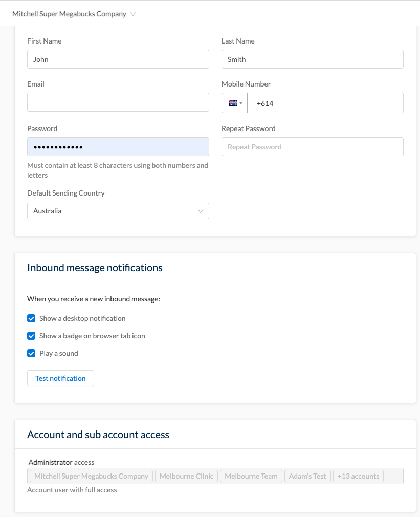420x517 pixels.
Task: Click the Melbourne Clinic account chip
Action: point(186,476)
